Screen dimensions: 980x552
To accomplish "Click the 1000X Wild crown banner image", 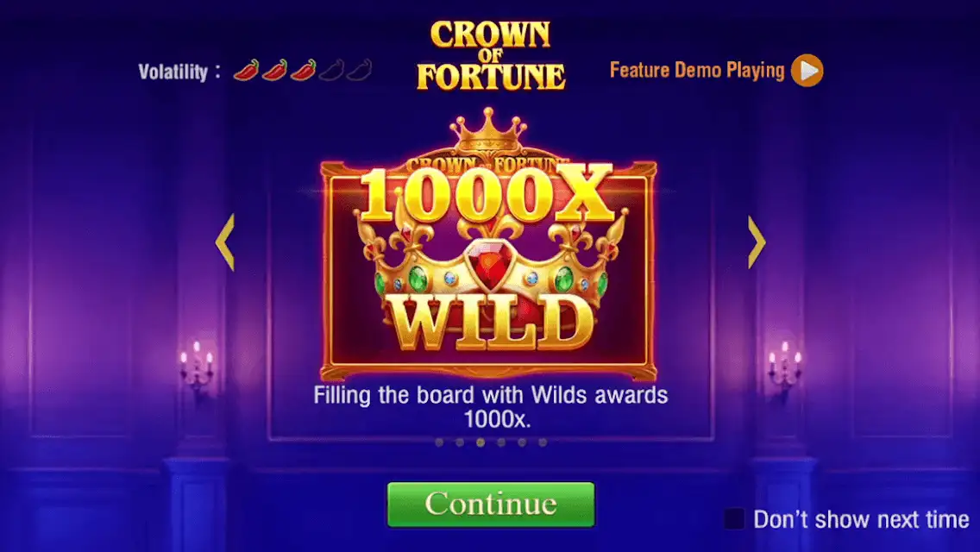I will point(489,245).
